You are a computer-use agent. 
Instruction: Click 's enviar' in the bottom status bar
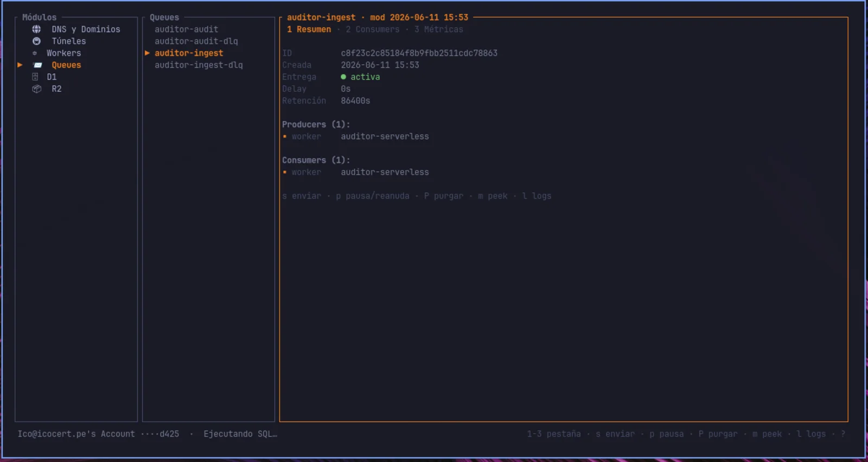tap(615, 434)
